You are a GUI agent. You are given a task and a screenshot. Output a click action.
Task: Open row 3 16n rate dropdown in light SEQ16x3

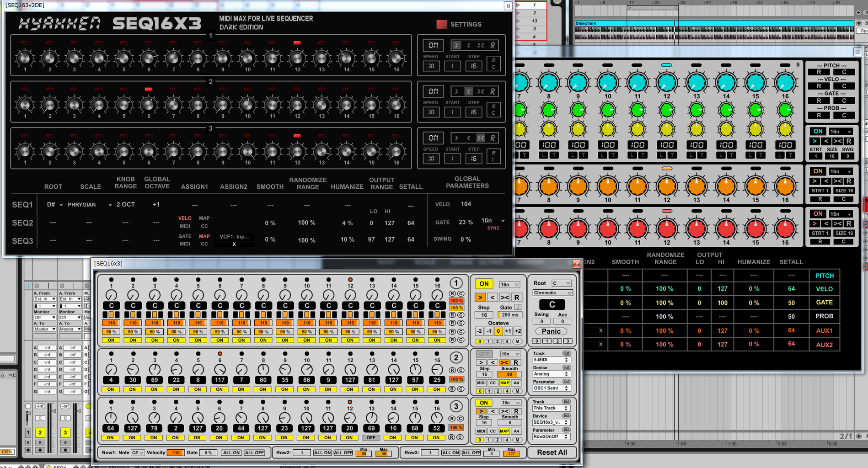[x=510, y=403]
